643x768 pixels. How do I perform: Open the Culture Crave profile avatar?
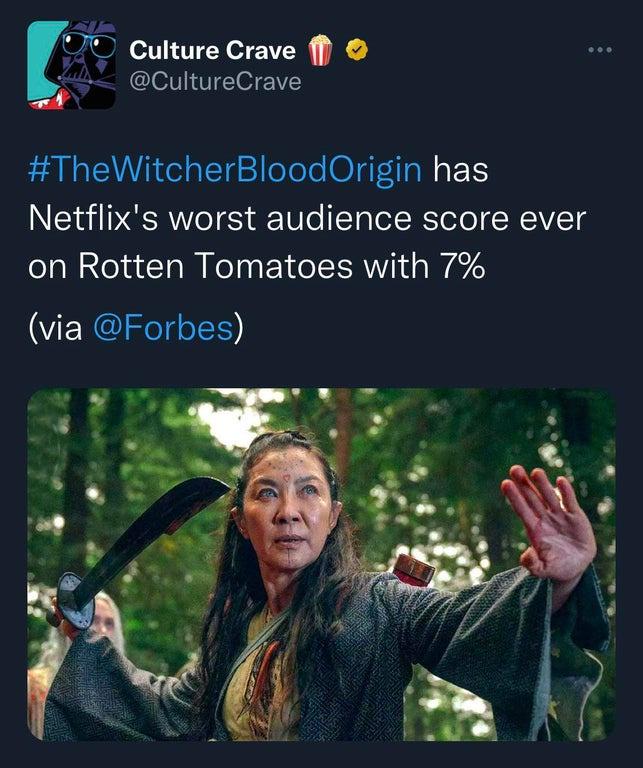[71, 65]
